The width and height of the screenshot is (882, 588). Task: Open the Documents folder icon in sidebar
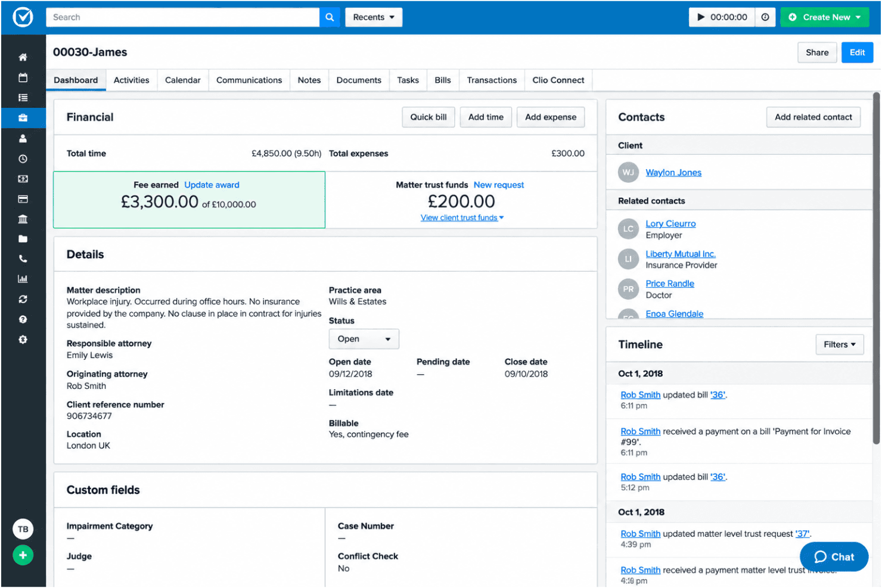(x=23, y=239)
